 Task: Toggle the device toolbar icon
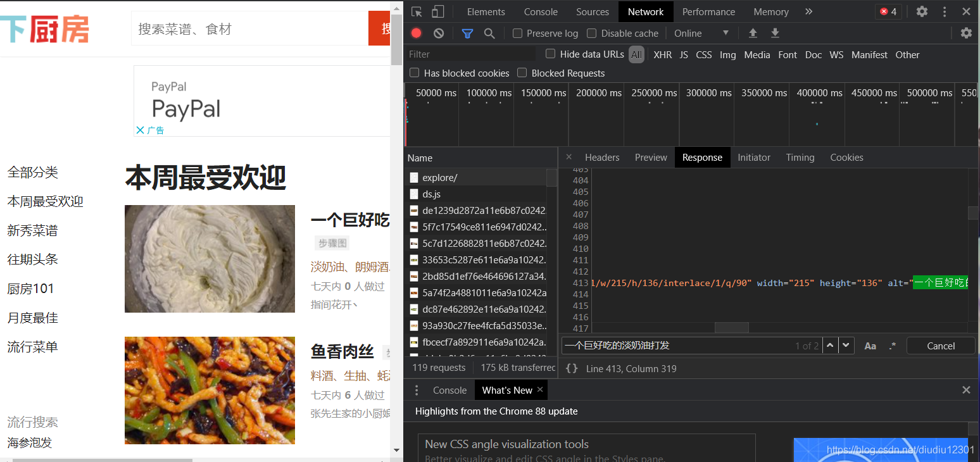tap(438, 11)
